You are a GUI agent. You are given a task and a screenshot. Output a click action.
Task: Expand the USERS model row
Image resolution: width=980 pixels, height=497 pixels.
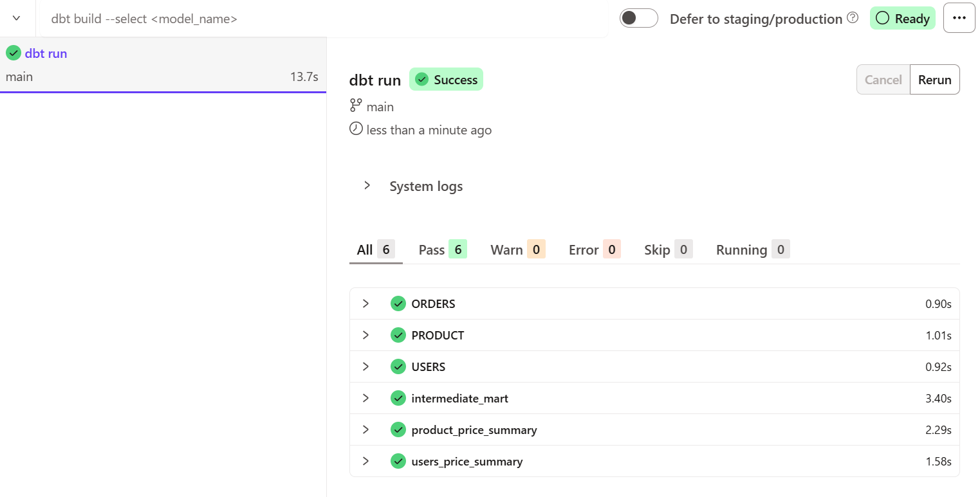[365, 366]
